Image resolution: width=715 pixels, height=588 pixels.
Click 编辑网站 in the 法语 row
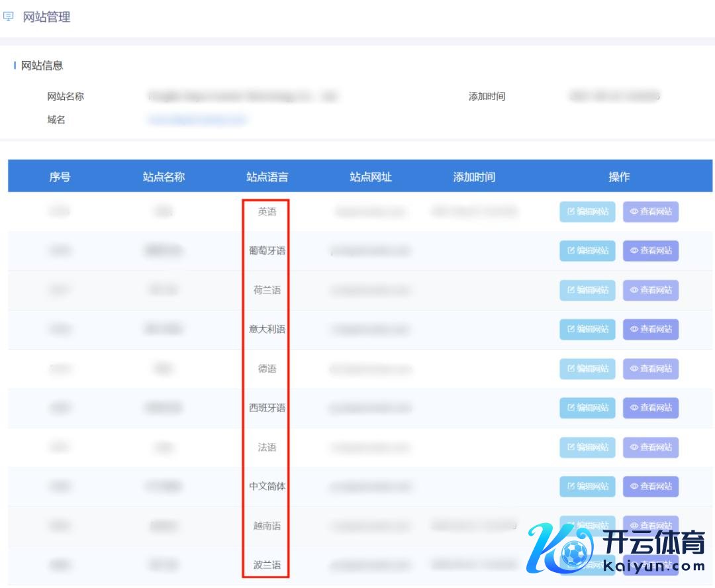click(587, 447)
